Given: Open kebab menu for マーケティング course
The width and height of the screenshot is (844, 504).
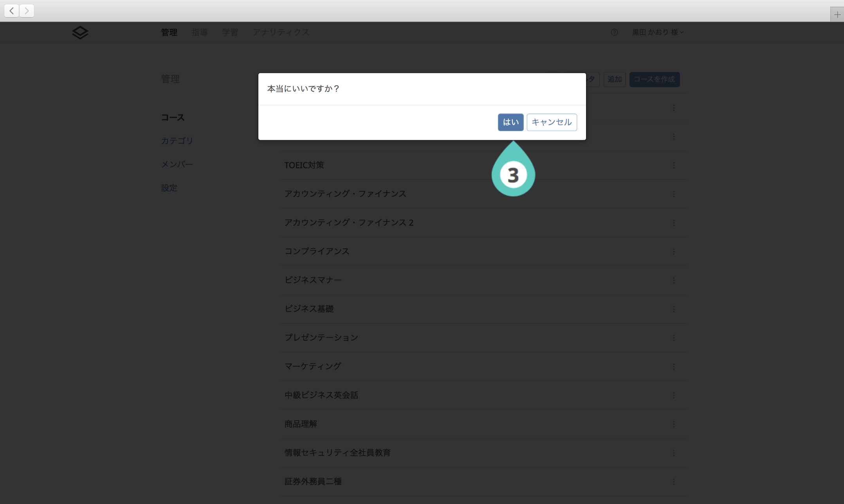Looking at the screenshot, I should [x=674, y=367].
